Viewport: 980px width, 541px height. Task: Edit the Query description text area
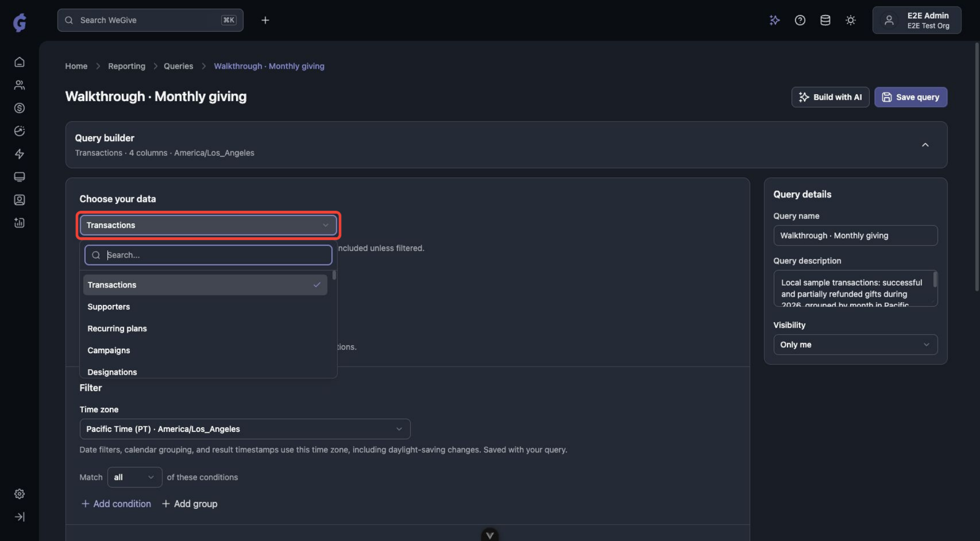(x=855, y=289)
